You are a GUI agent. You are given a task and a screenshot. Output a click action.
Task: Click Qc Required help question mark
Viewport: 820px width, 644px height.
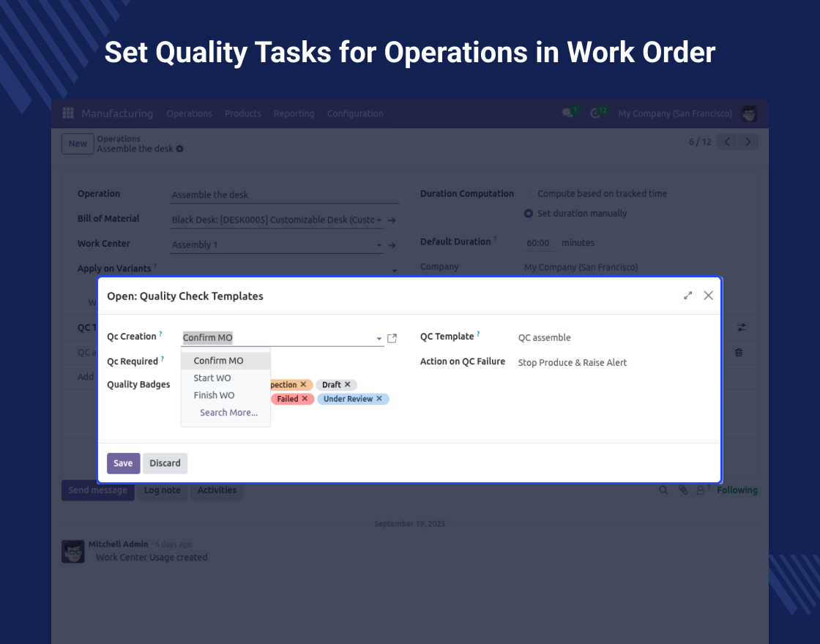pyautogui.click(x=162, y=359)
